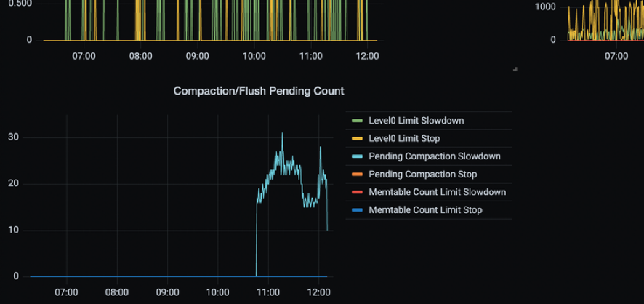Toggle the Memtable Count Limit Slowdown label
Screen dimensions: 644x304
click(438, 192)
